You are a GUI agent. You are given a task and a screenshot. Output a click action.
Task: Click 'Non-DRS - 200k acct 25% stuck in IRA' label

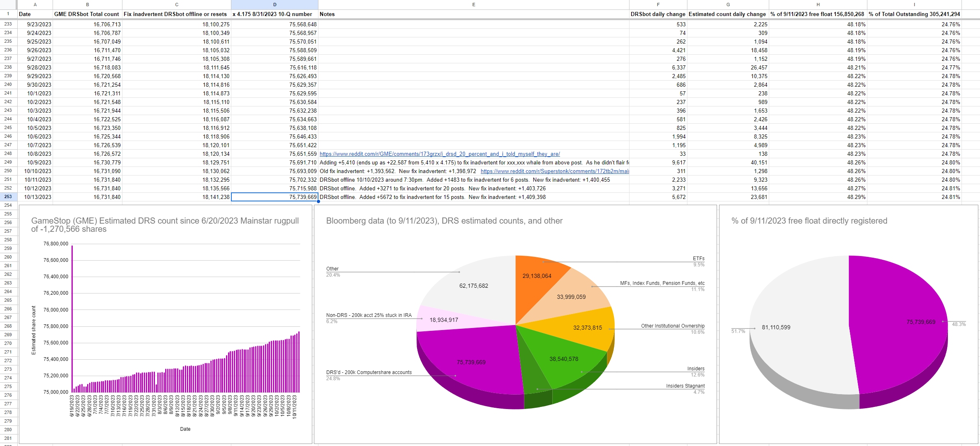369,315
